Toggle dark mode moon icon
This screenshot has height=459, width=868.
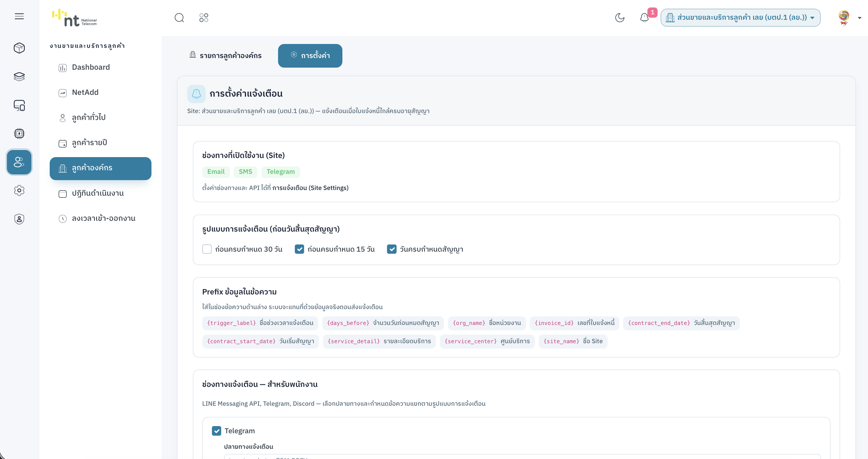pos(620,18)
